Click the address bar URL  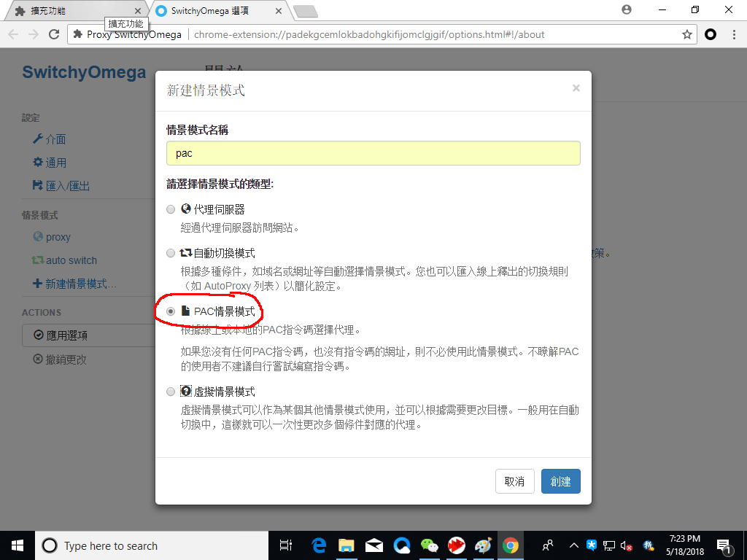pyautogui.click(x=369, y=34)
